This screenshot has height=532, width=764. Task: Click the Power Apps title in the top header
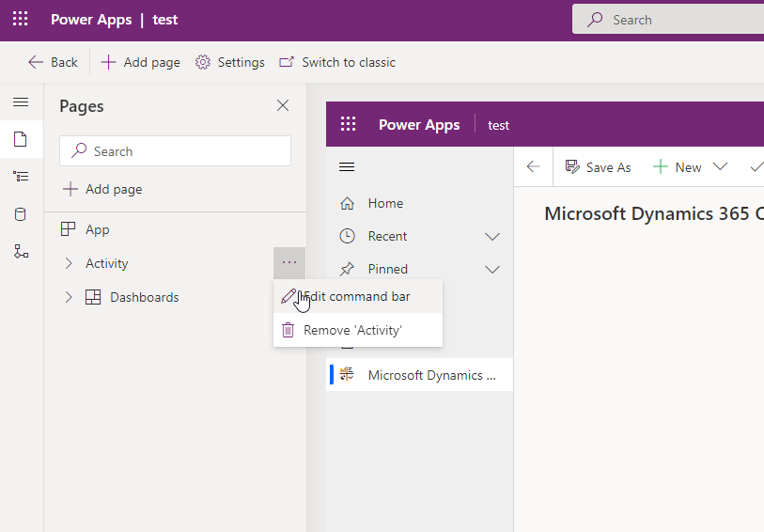coord(91,20)
